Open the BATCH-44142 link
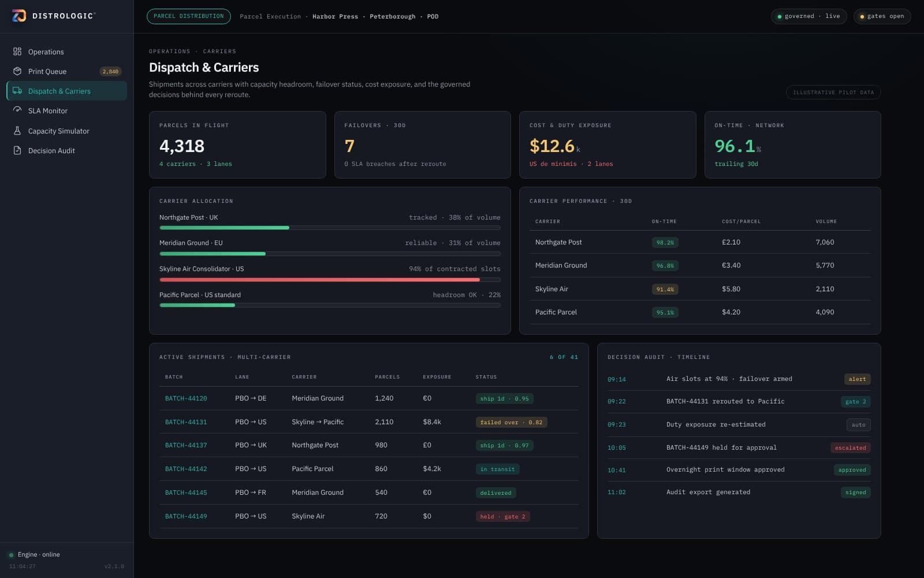 point(186,469)
